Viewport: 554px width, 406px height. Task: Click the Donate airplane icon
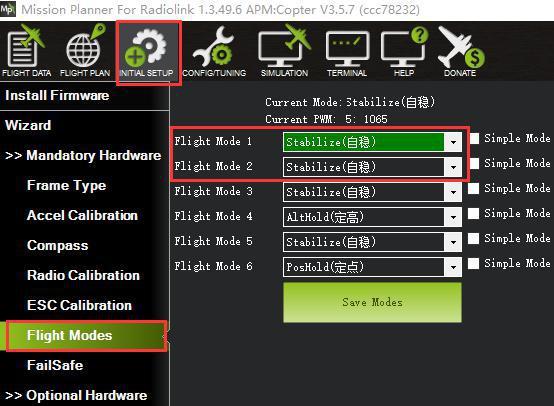click(x=460, y=52)
